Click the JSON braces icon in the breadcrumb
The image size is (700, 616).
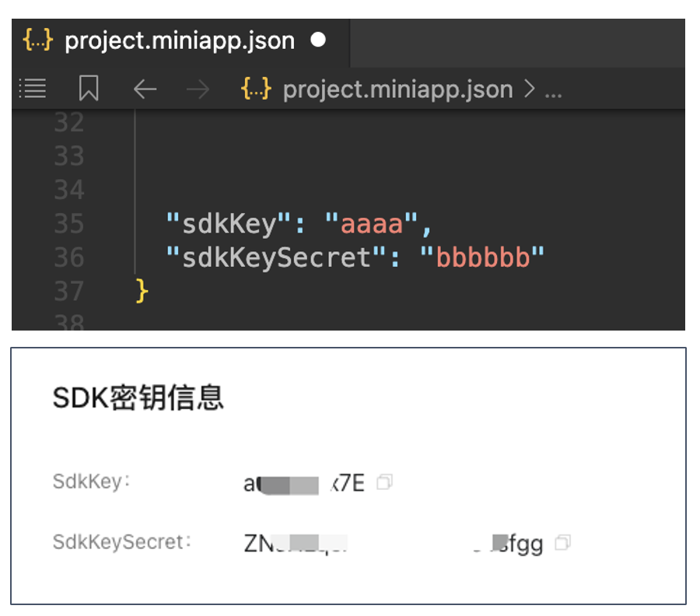pyautogui.click(x=256, y=89)
